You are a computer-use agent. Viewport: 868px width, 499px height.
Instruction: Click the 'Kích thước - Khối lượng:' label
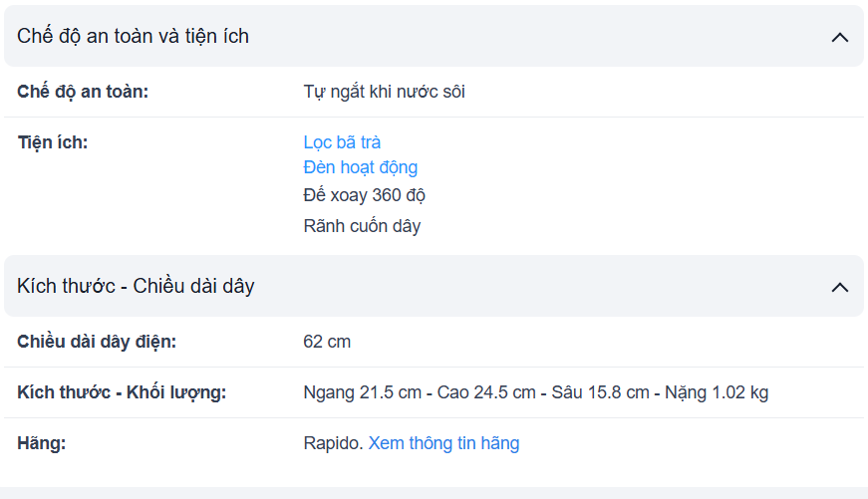[122, 392]
